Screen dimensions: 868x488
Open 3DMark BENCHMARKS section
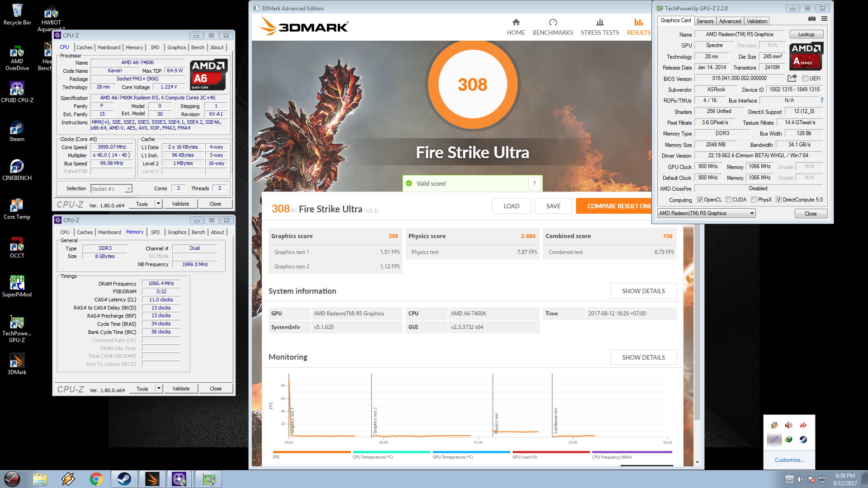tap(553, 27)
